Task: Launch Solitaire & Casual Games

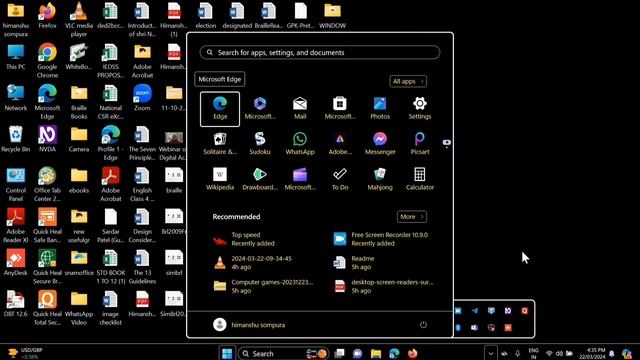Action: click(220, 144)
